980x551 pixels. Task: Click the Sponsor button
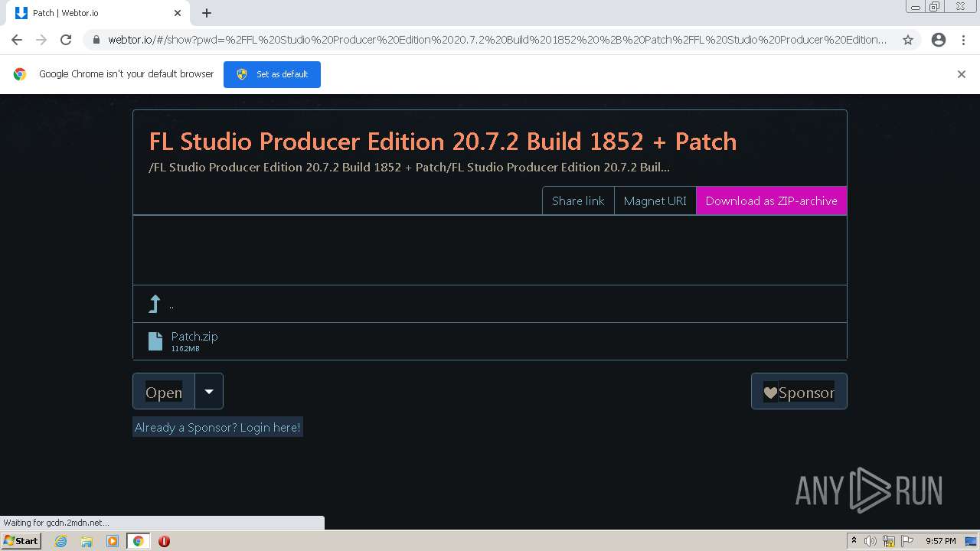point(799,392)
